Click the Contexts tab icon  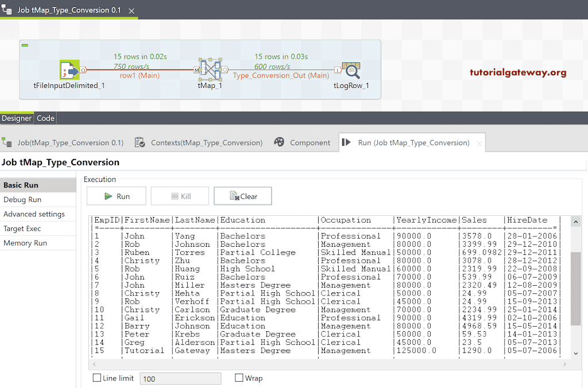(x=140, y=142)
